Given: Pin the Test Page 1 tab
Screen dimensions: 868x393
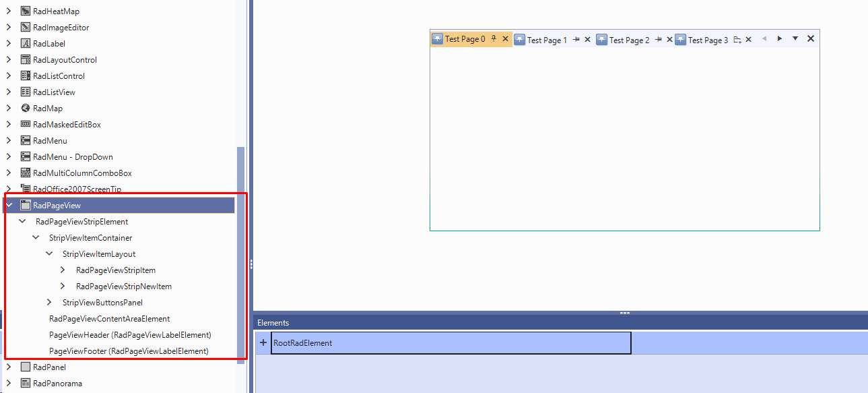Looking at the screenshot, I should pos(577,39).
